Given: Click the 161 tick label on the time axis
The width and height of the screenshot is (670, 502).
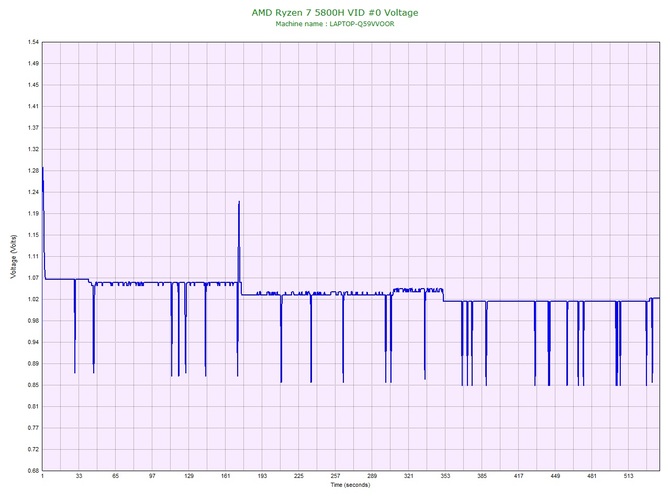Looking at the screenshot, I should pyautogui.click(x=226, y=476).
